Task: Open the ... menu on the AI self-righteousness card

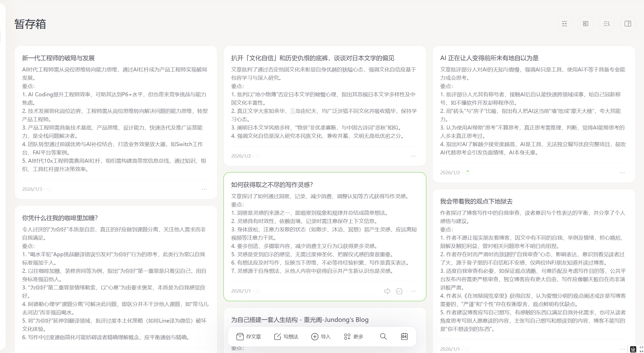Action: coord(622,172)
